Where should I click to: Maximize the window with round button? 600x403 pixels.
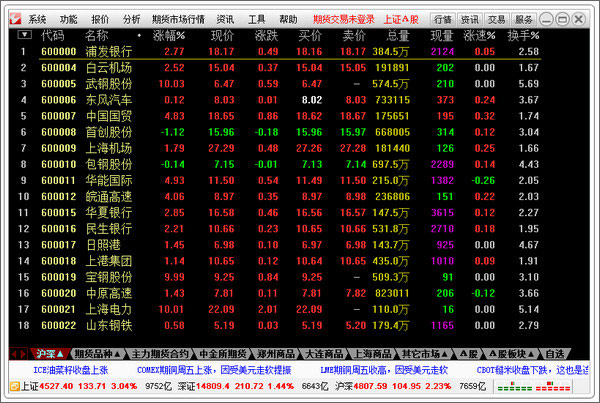[x=562, y=19]
